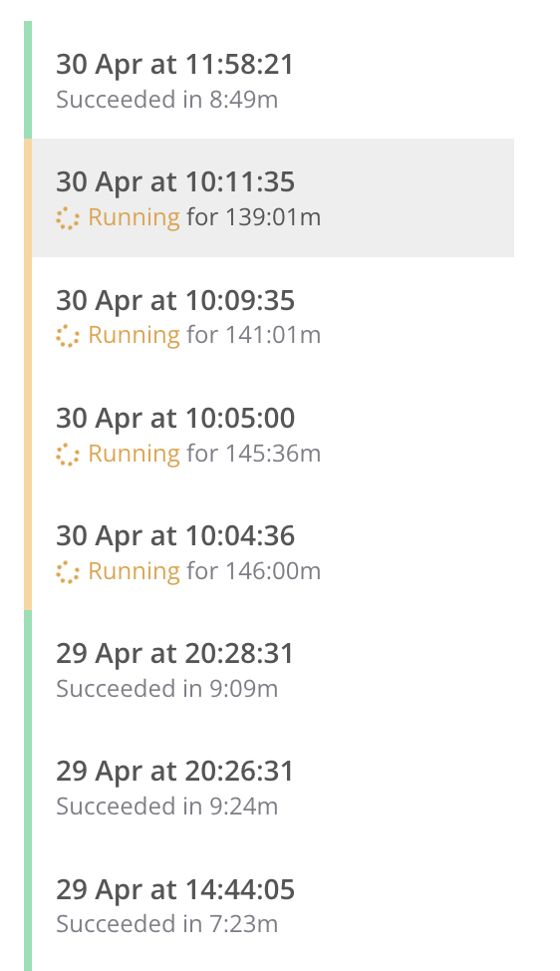Open the 30 Apr at 11:58:21 build heading
Screen dimensions: 560x971
coord(175,65)
